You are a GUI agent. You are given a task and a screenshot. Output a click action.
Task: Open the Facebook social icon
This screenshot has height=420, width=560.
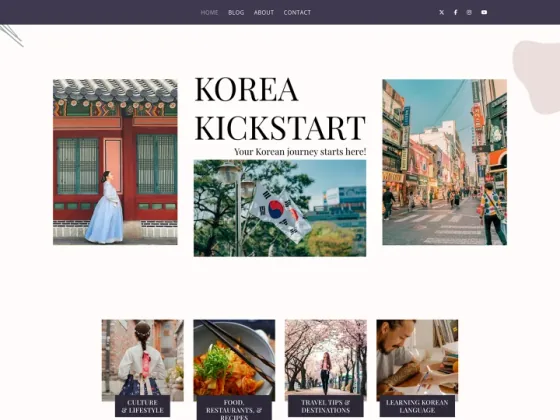(x=455, y=12)
